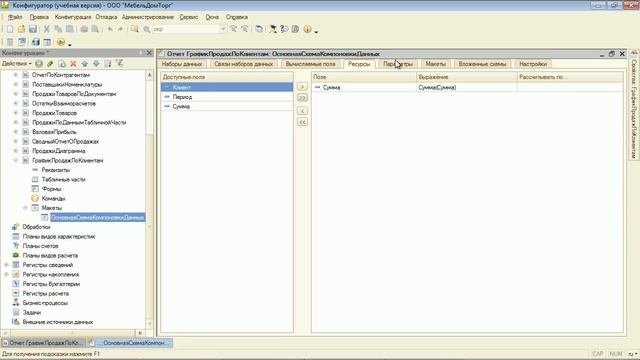640x360 pixels.
Task: Open the Действия dropdown menu
Action: click(x=17, y=64)
